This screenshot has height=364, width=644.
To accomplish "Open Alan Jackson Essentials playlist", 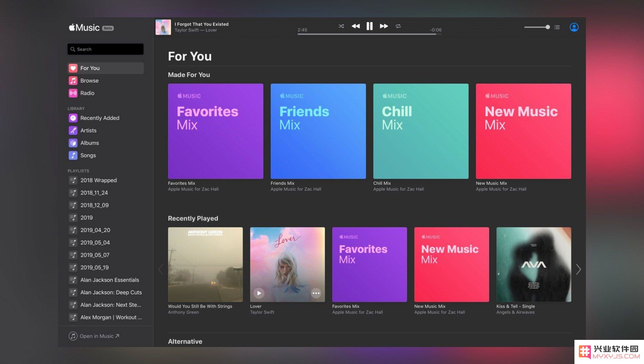I will [106, 280].
